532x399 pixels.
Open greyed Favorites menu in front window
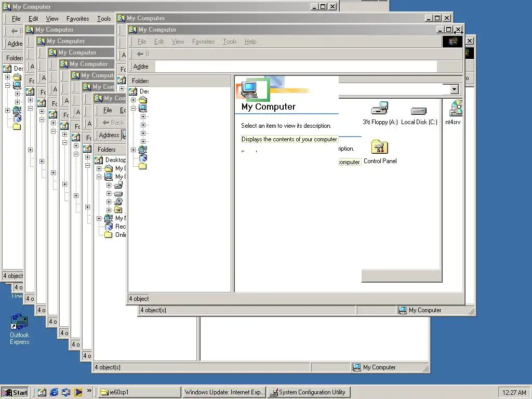203,42
